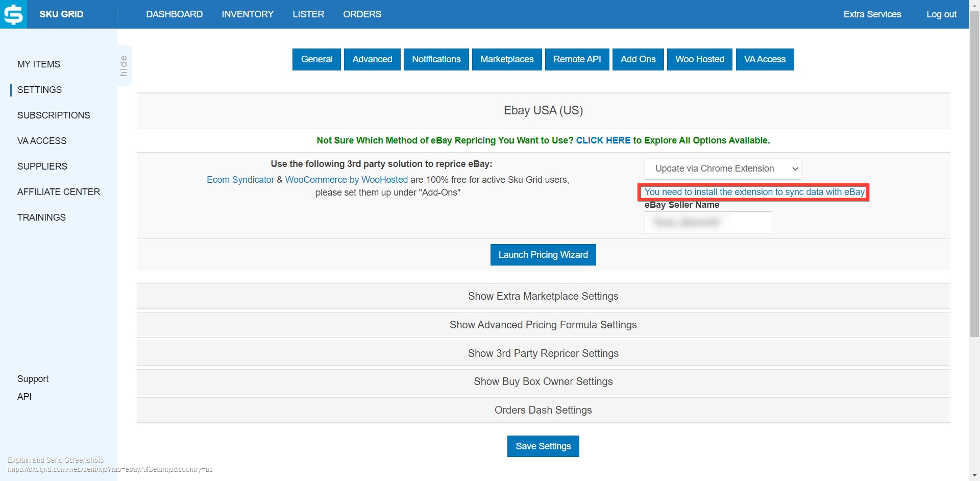The width and height of the screenshot is (980, 481).
Task: Click the install extension sync link
Action: tap(754, 192)
